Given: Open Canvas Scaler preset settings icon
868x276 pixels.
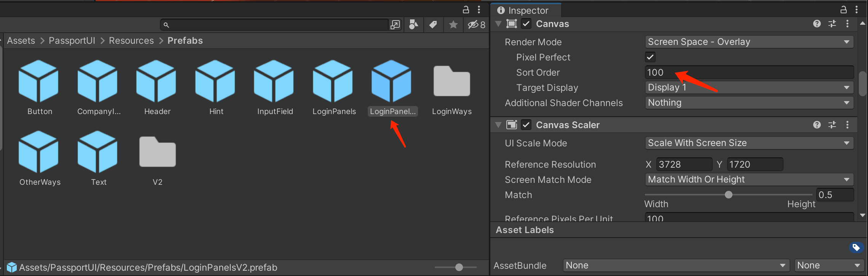Looking at the screenshot, I should coord(832,125).
